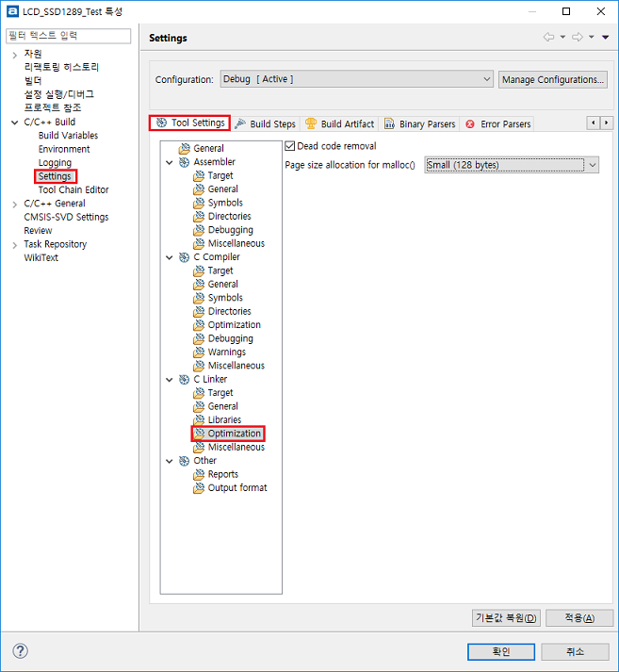
Task: Switch to the Binary Parsers tab
Action: [419, 123]
